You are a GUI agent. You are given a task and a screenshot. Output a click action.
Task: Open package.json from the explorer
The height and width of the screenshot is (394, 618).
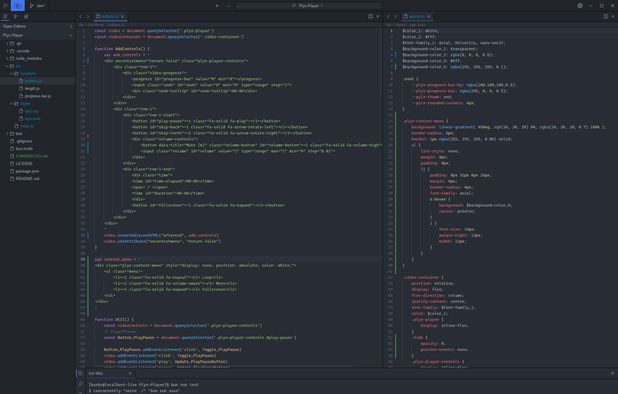[x=27, y=171]
